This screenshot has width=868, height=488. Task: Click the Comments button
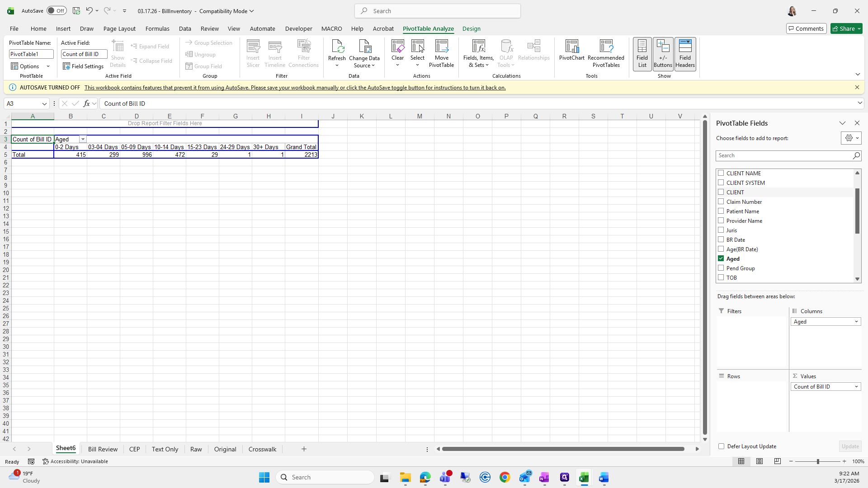806,28
